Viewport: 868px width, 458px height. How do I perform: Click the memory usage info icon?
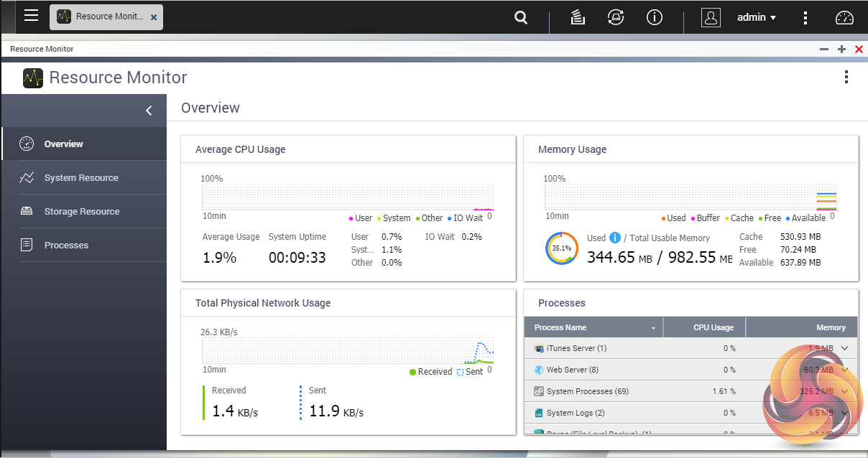pos(614,238)
